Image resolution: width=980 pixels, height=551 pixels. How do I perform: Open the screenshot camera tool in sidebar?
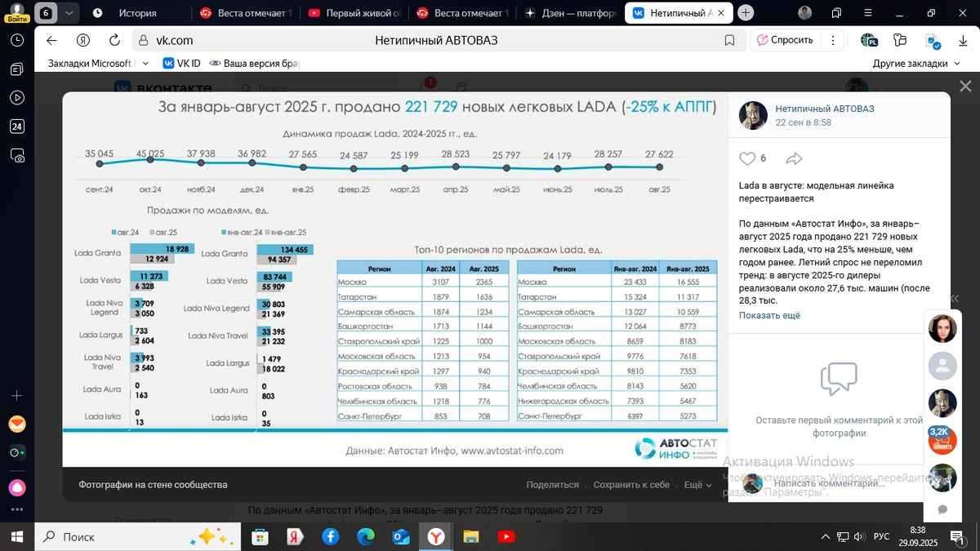pos(17,155)
